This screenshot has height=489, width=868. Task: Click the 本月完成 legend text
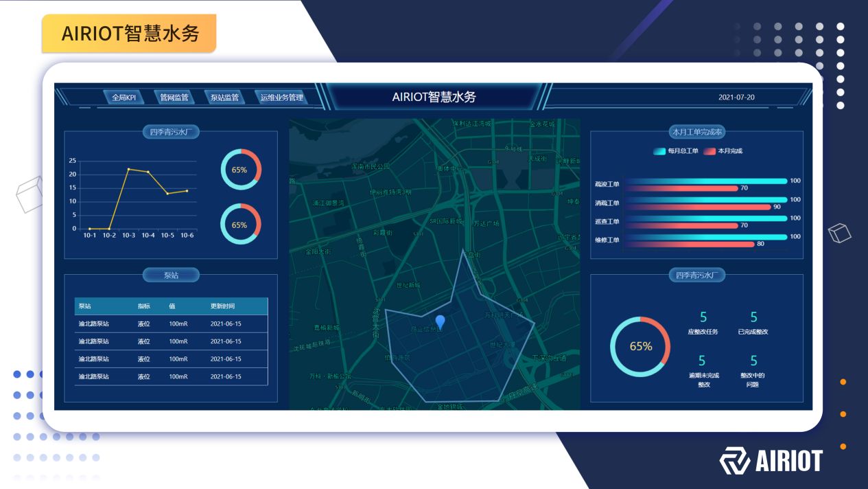[x=730, y=151]
